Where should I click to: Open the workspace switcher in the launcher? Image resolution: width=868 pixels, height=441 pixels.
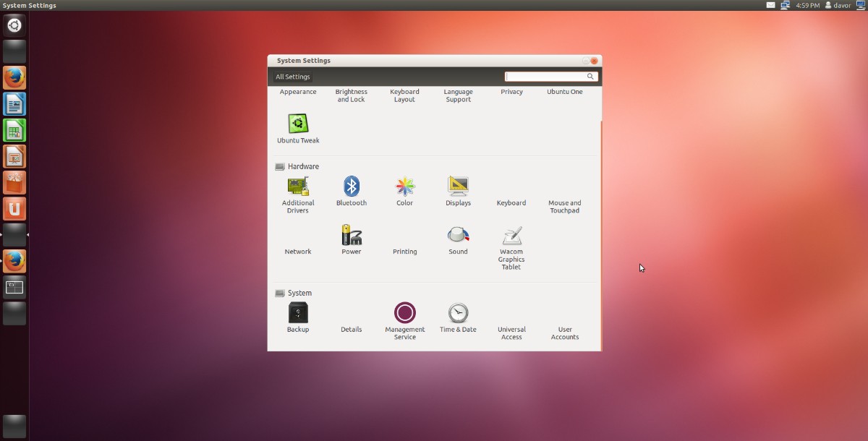(14, 287)
